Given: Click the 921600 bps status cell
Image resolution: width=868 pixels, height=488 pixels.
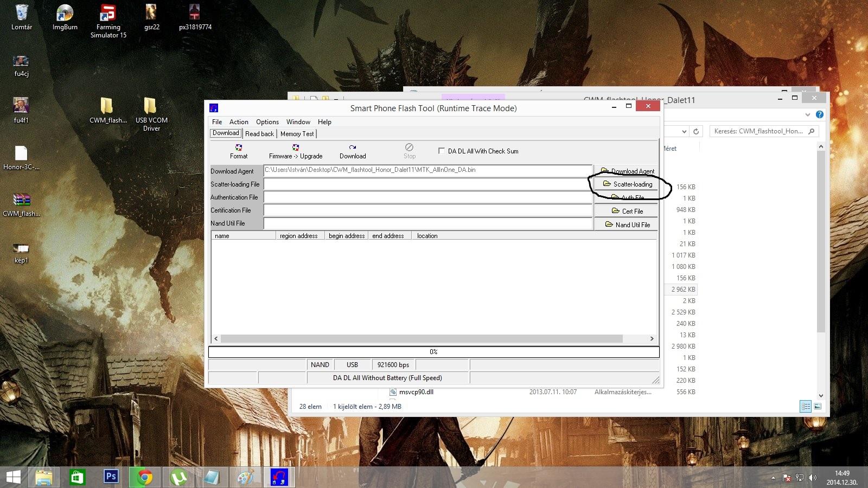Looking at the screenshot, I should (393, 365).
